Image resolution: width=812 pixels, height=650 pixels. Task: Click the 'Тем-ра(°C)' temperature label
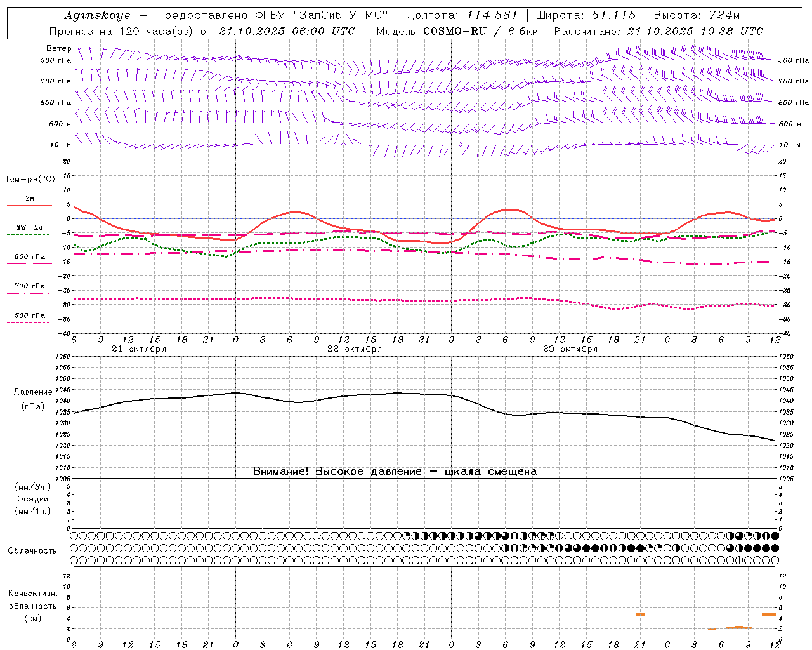coord(30,180)
